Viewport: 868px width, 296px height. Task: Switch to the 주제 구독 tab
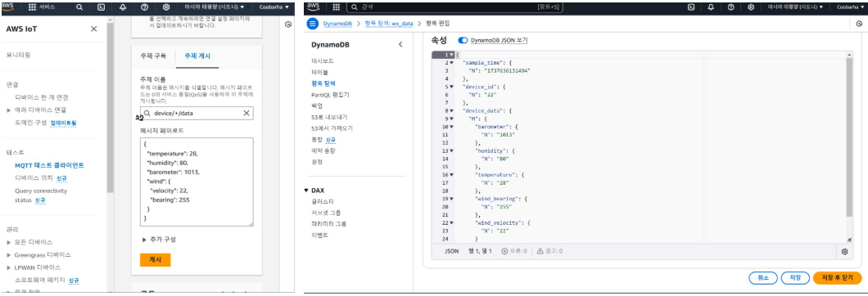tap(153, 56)
